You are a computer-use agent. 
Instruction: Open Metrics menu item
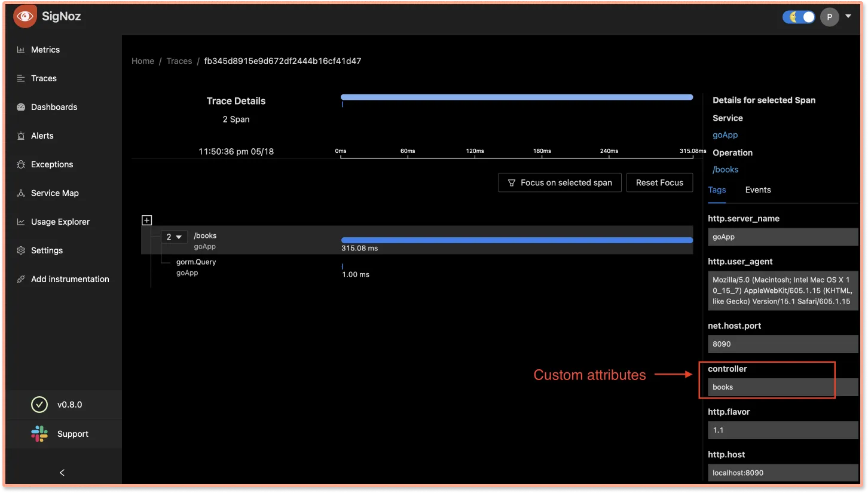pyautogui.click(x=45, y=50)
